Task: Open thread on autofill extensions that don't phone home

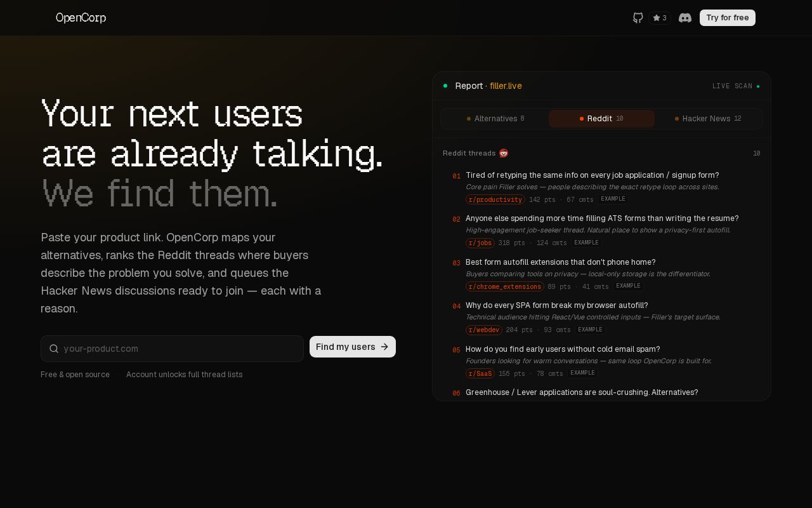Action: click(561, 262)
